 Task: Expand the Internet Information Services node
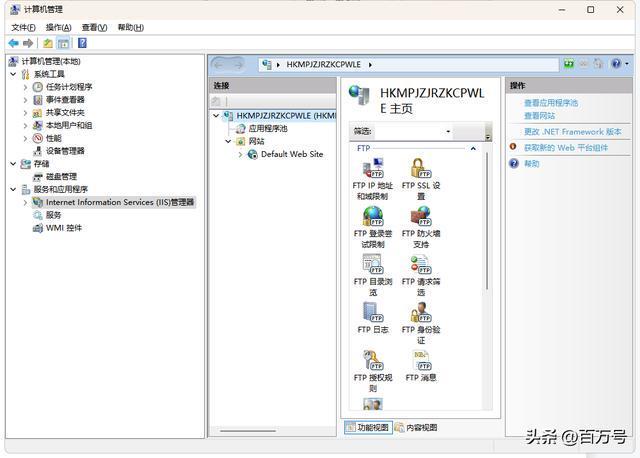coord(25,202)
